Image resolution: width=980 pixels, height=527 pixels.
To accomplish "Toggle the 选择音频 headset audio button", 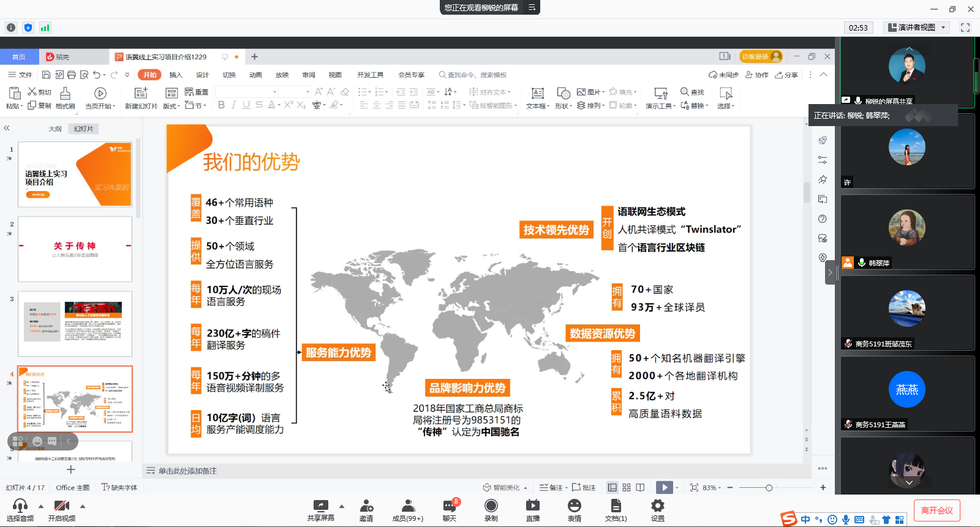I will [20, 506].
